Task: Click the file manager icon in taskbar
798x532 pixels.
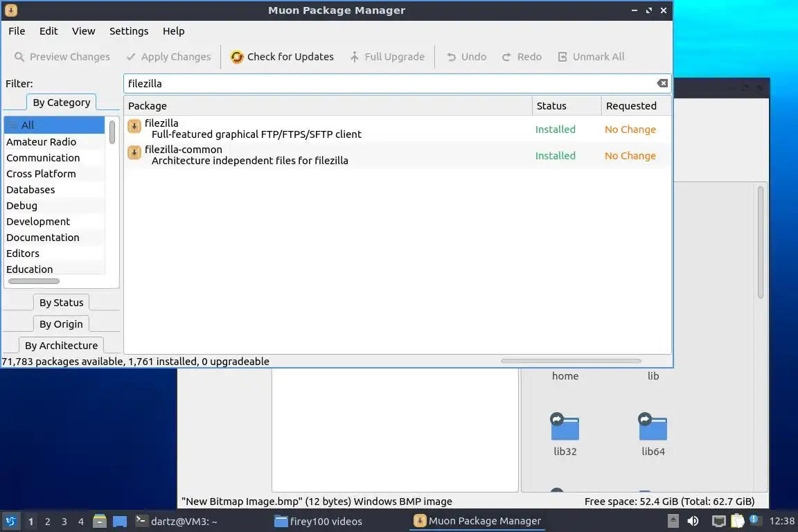Action: pyautogui.click(x=100, y=521)
